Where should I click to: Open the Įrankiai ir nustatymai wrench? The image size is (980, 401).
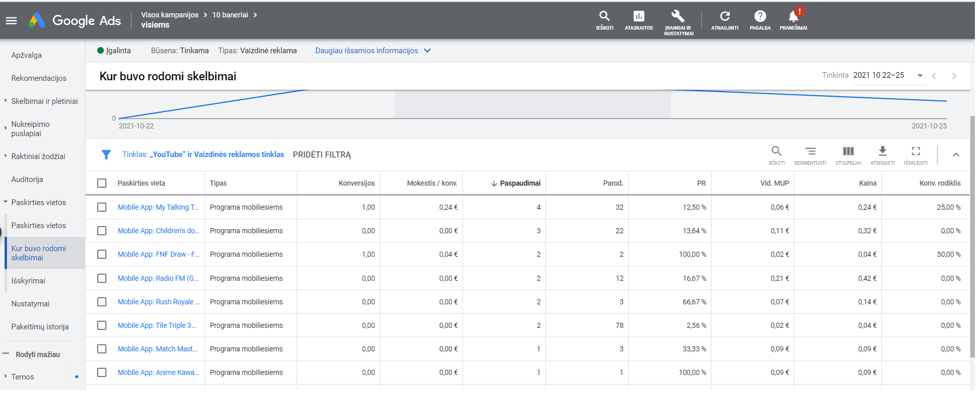coord(678,23)
